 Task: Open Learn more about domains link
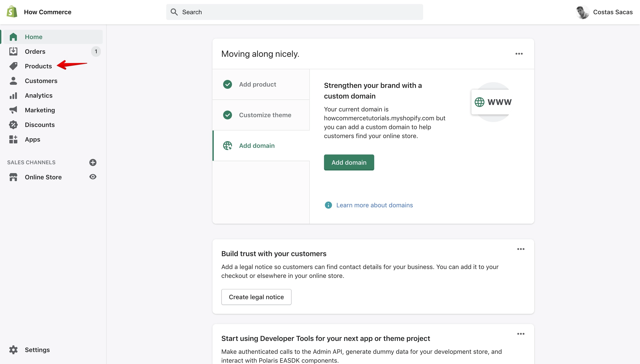374,205
